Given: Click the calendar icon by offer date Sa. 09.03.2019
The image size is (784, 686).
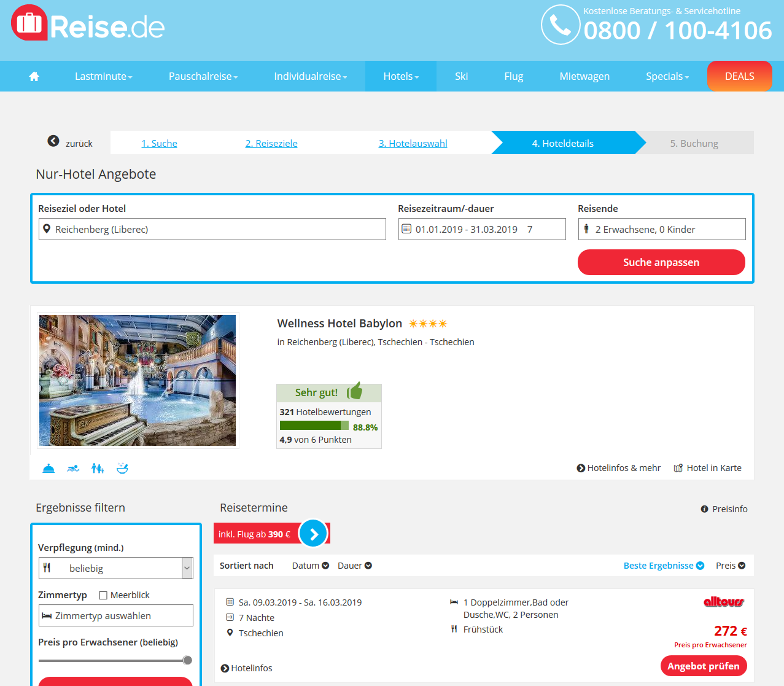Looking at the screenshot, I should coord(230,602).
